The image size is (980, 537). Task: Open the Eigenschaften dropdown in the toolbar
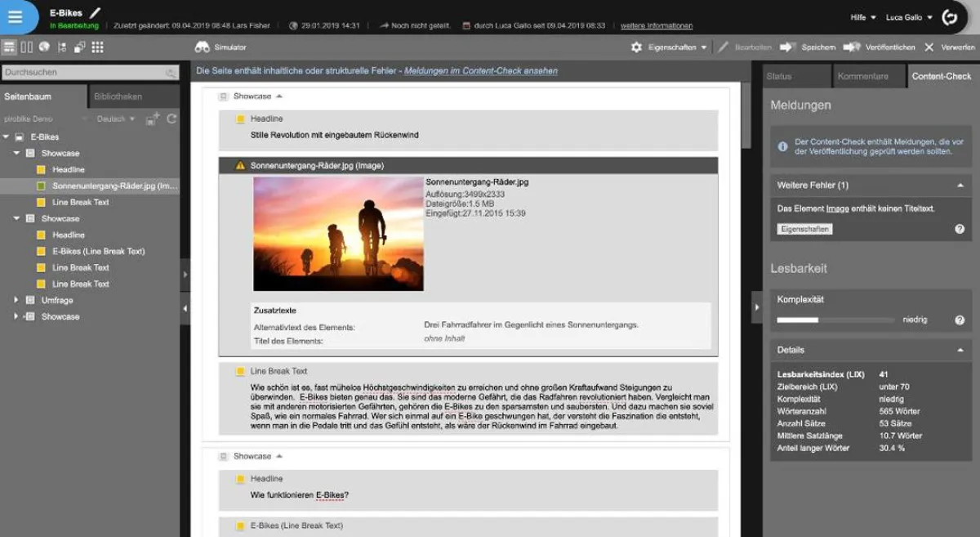[671, 48]
